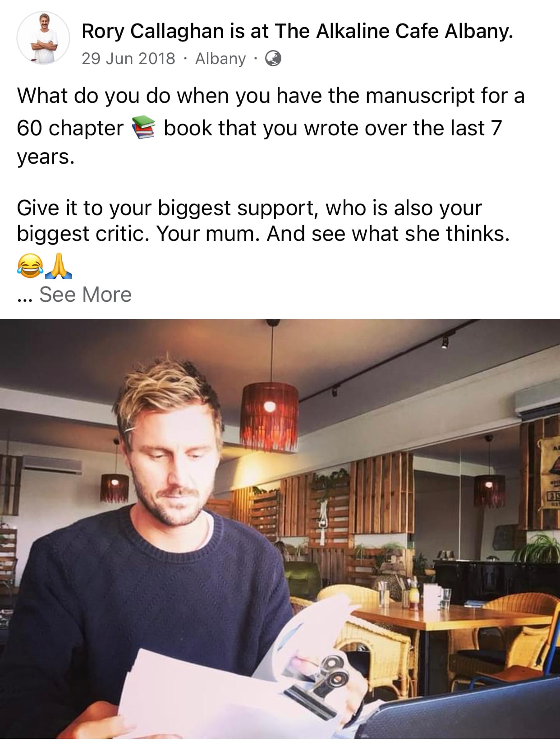Click the folded hands emoji

pos(59,266)
